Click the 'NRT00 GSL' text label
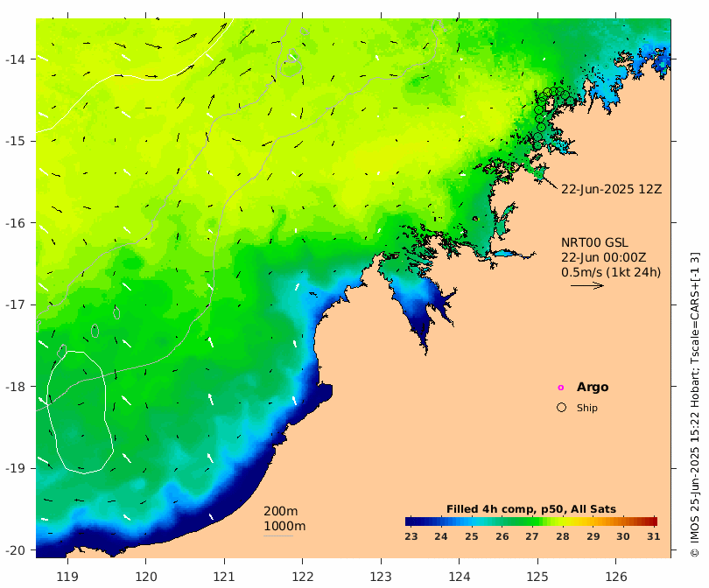709x588 pixels. click(594, 242)
